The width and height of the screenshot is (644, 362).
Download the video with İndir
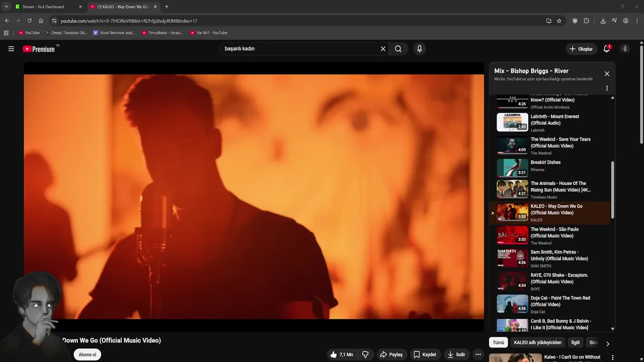coord(456,354)
